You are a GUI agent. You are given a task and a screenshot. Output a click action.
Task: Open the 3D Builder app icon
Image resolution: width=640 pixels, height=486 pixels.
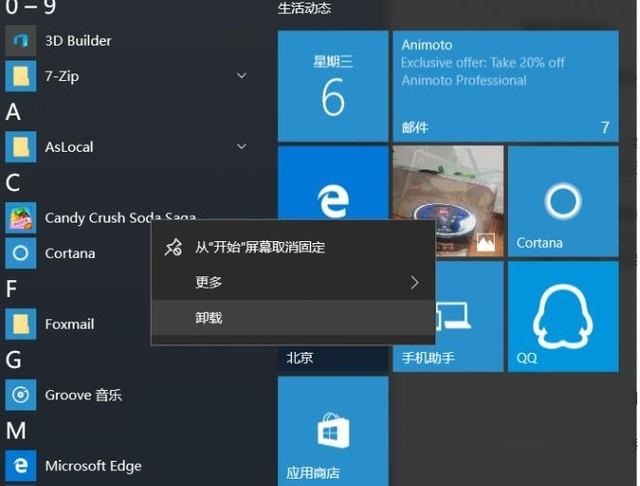click(x=20, y=41)
